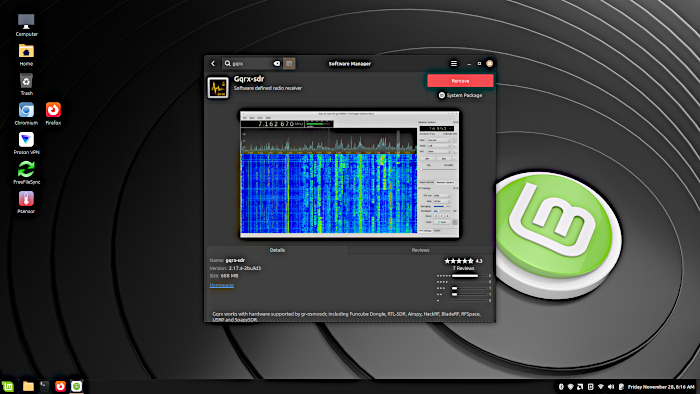The image size is (700, 394).
Task: Click the Bluetooth tray icon
Action: (561, 387)
